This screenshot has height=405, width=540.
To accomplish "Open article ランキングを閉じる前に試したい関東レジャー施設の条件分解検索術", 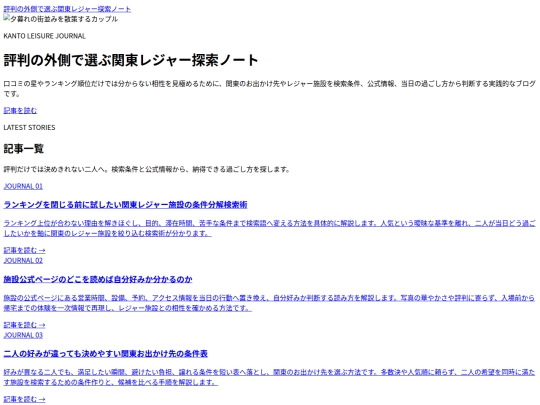I will 125,205.
